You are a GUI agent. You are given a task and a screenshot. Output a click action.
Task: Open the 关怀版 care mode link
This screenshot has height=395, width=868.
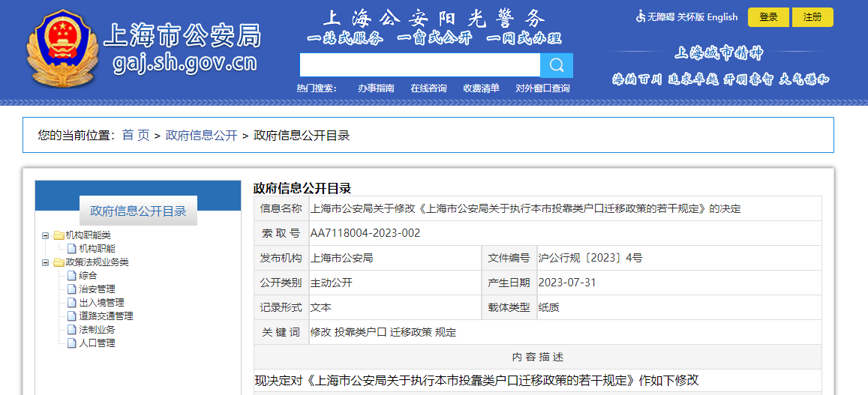click(691, 17)
